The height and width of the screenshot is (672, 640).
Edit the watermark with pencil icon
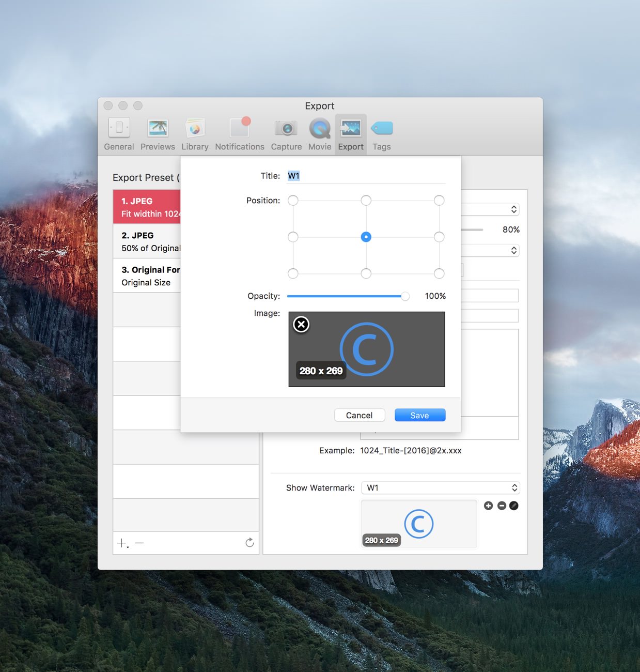click(514, 506)
